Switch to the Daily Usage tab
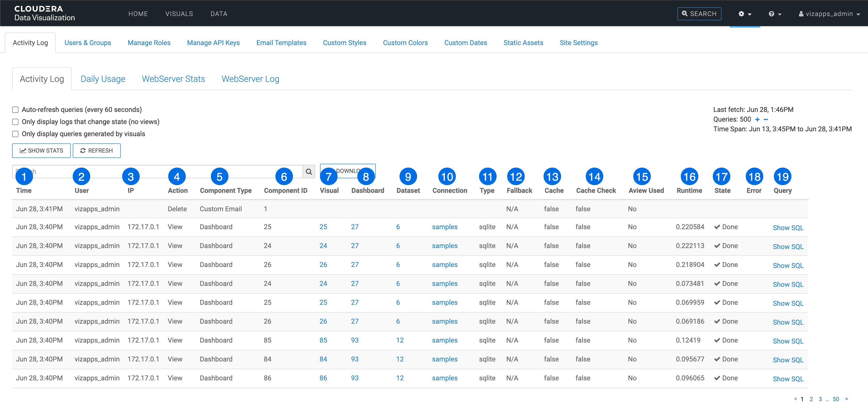868x407 pixels. (103, 79)
